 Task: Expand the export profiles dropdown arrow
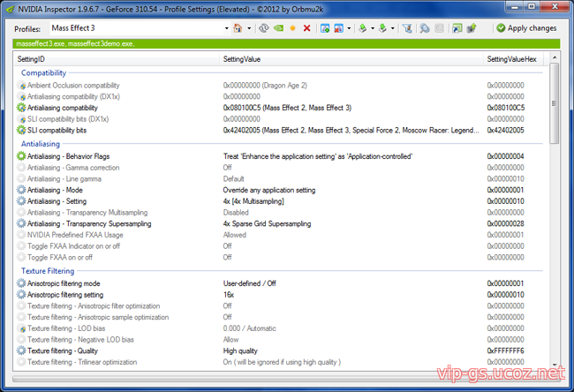pos(373,28)
